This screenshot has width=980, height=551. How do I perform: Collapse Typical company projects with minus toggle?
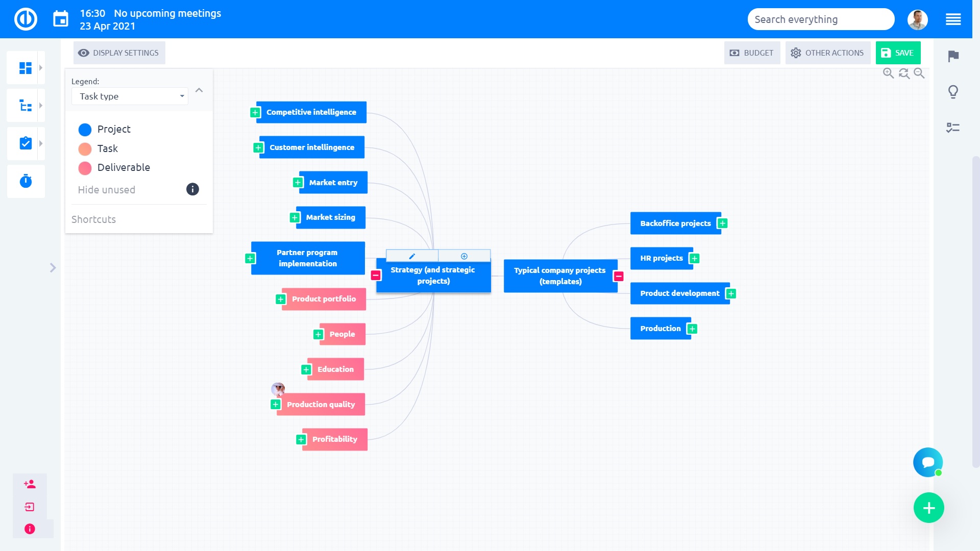tap(619, 276)
